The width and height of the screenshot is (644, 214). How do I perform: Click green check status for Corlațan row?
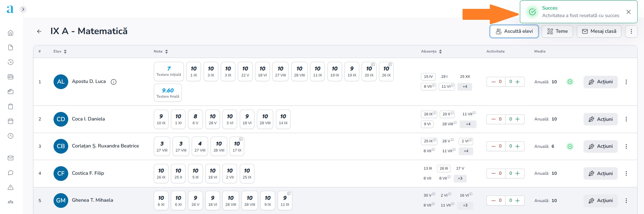570,146
